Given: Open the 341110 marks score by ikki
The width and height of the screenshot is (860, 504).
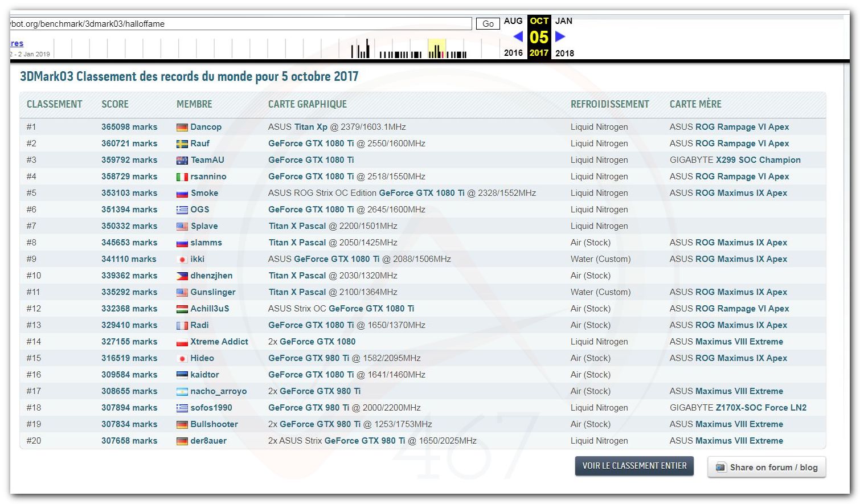Looking at the screenshot, I should tap(129, 259).
